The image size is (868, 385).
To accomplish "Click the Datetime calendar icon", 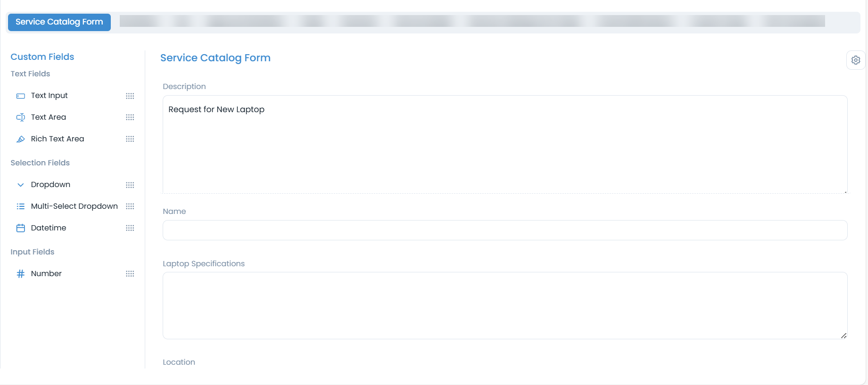I will [x=20, y=228].
